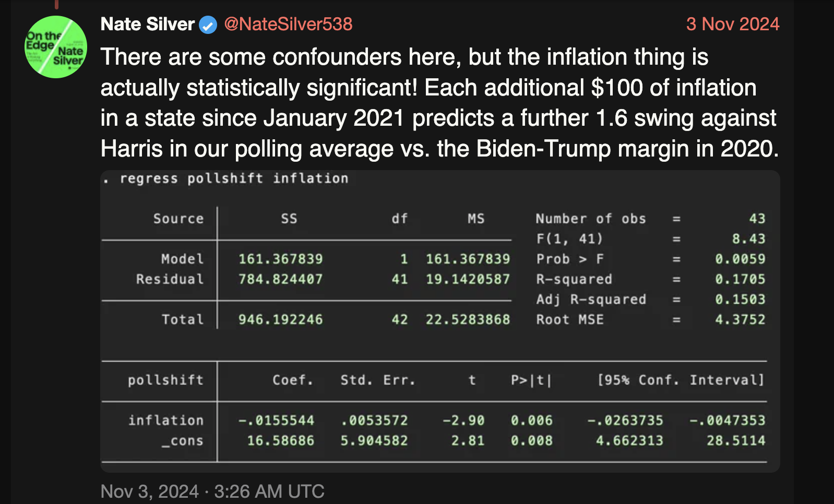Click the "Coef." column header
The width and height of the screenshot is (834, 504).
pyautogui.click(x=293, y=380)
